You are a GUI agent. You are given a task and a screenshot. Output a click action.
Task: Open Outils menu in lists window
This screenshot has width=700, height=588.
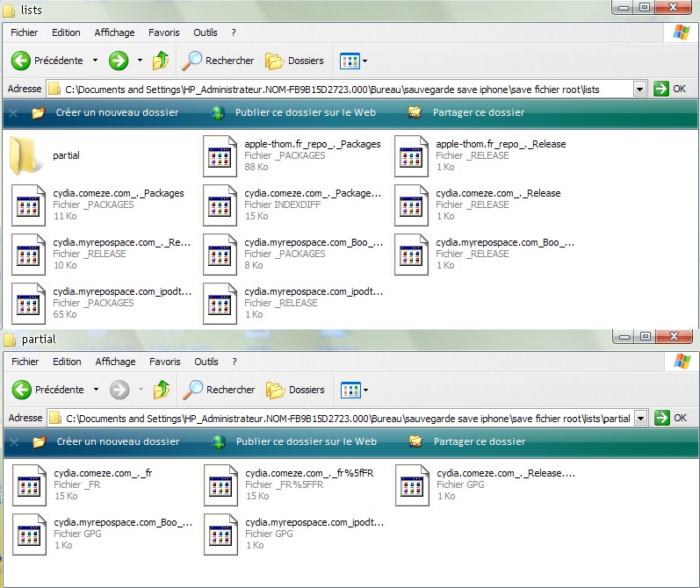206,32
